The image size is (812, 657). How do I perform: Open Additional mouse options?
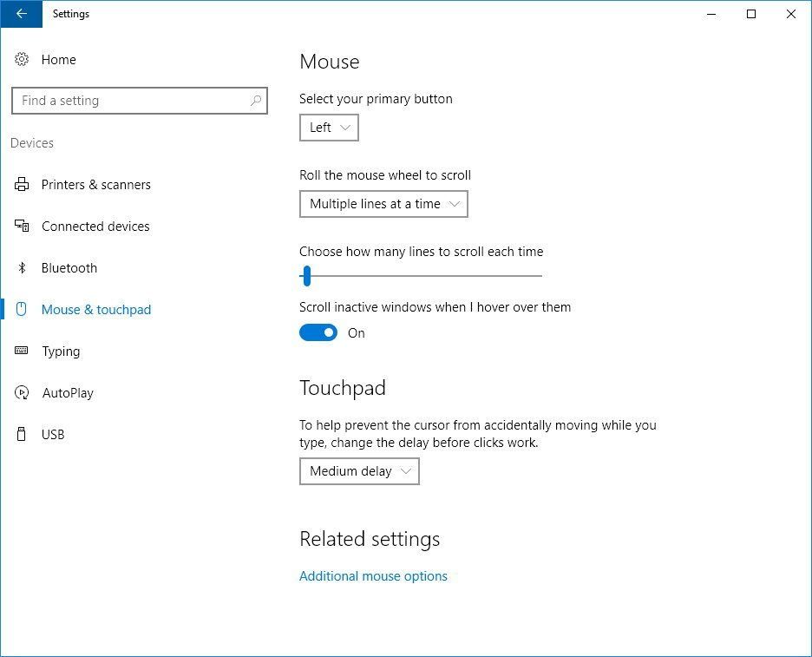click(x=373, y=575)
